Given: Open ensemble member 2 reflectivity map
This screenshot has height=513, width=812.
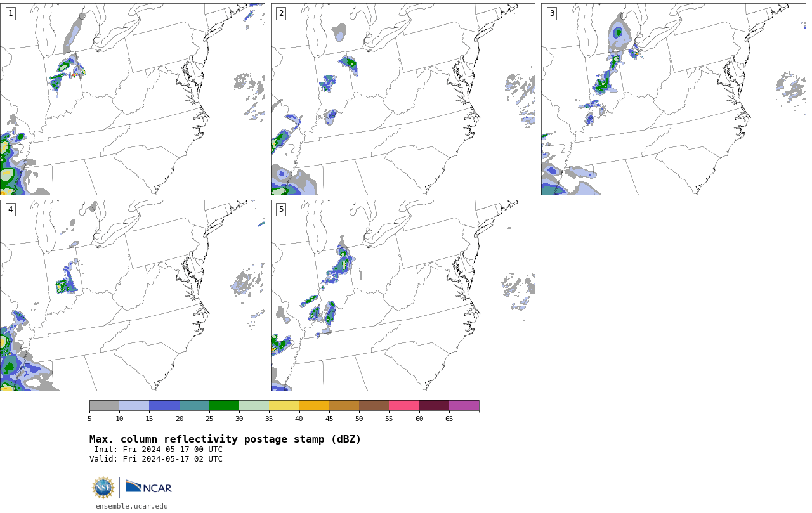Looking at the screenshot, I should [x=403, y=99].
